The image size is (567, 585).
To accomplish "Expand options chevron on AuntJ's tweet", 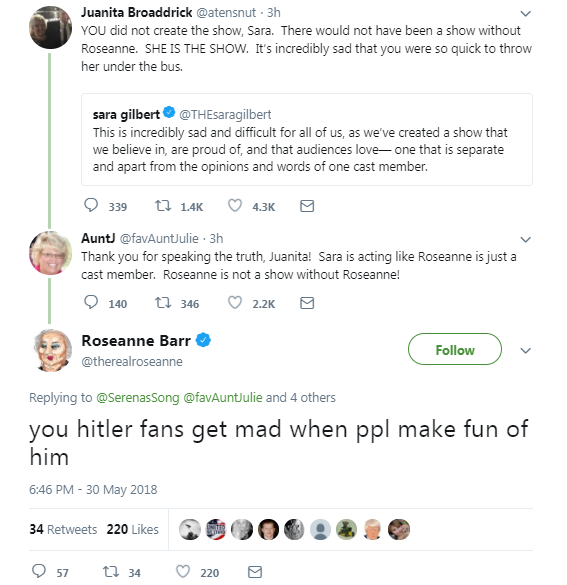I will click(525, 240).
